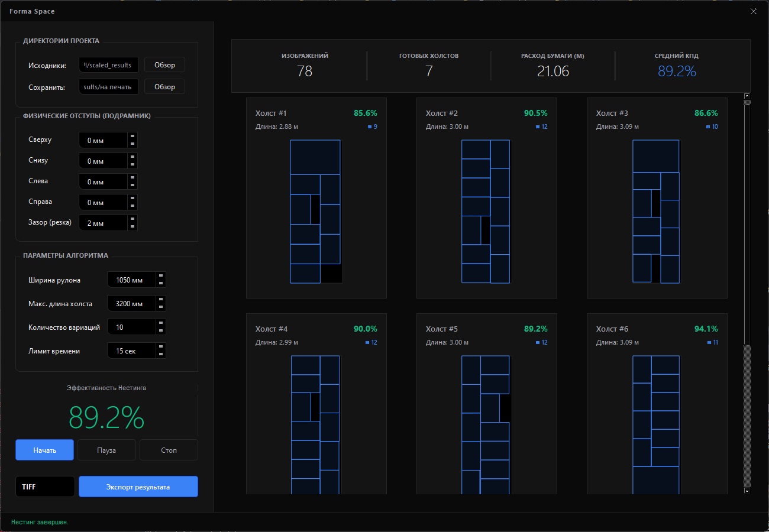Select the Холст #5 layout preview
Viewport: 769px width, 532px height.
[x=486, y=424]
